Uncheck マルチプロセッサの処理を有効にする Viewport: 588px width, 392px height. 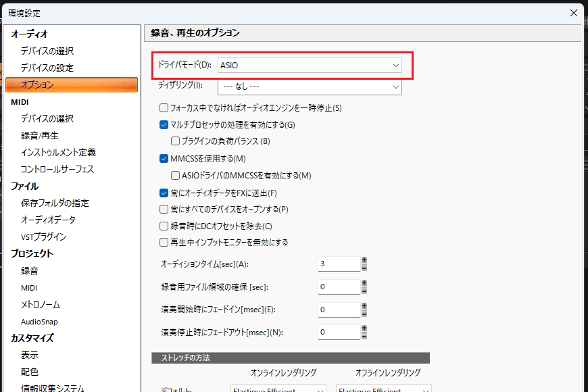164,124
